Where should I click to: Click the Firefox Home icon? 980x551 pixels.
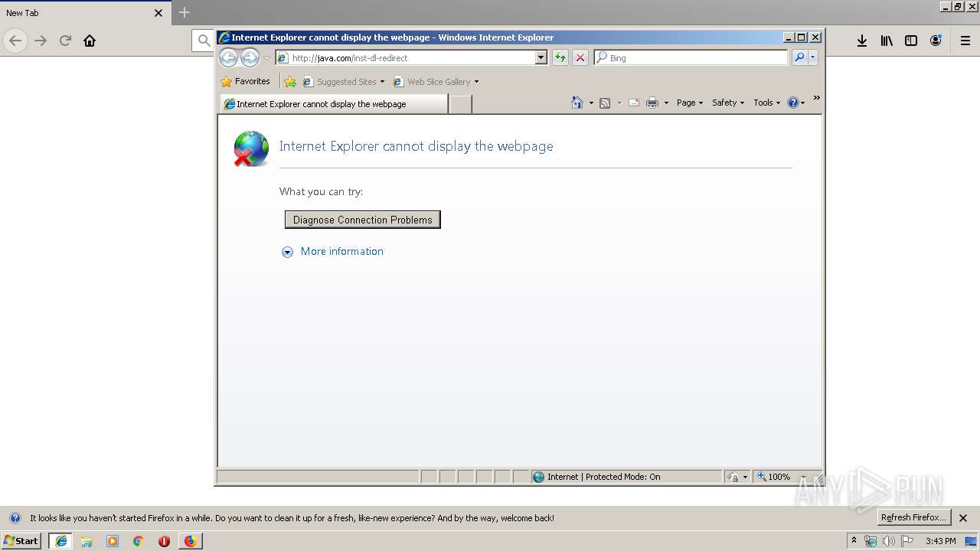pos(90,41)
